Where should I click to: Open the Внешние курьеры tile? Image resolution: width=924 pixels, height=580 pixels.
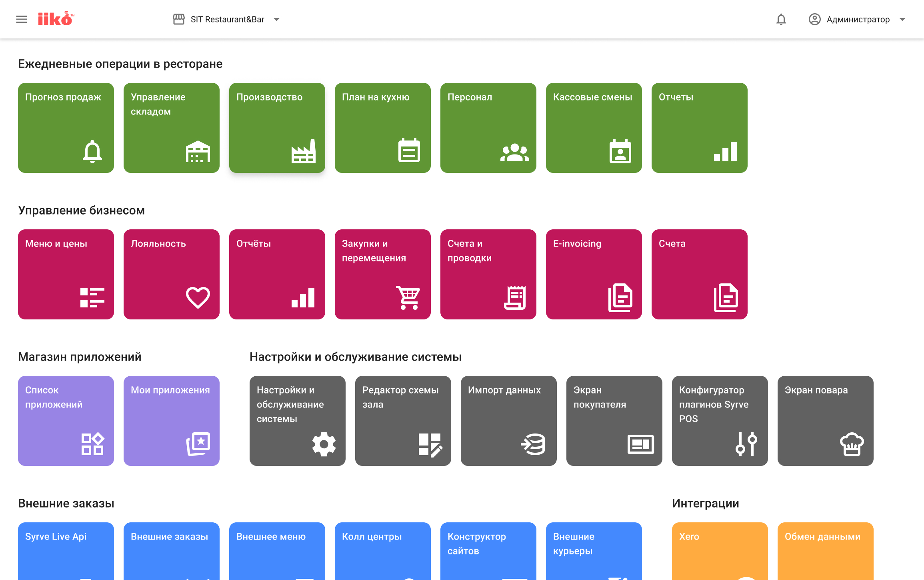pos(594,551)
